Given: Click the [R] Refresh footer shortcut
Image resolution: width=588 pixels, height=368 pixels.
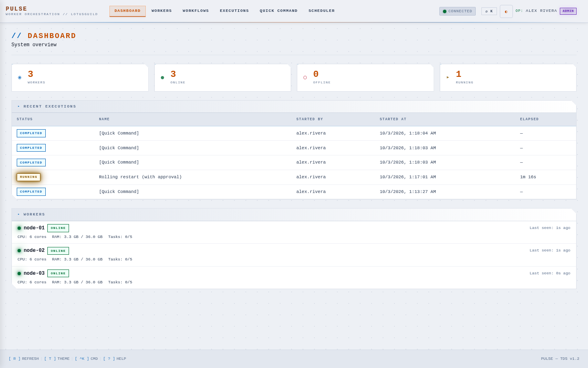Looking at the screenshot, I should click(x=24, y=359).
